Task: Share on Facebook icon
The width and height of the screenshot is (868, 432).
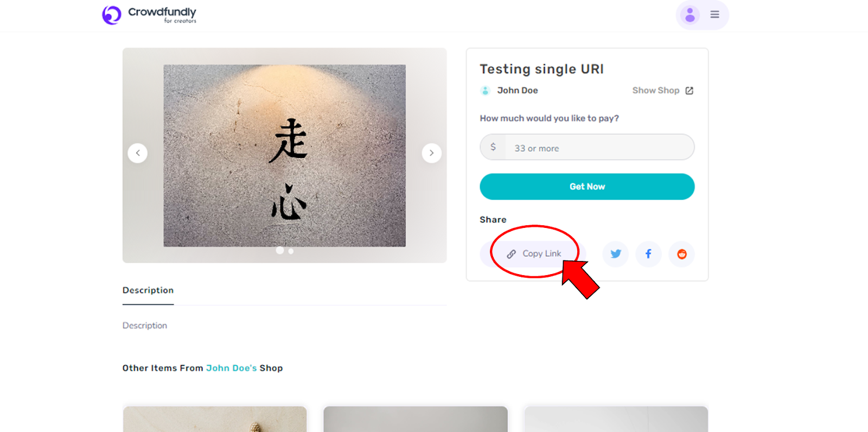Action: click(648, 254)
